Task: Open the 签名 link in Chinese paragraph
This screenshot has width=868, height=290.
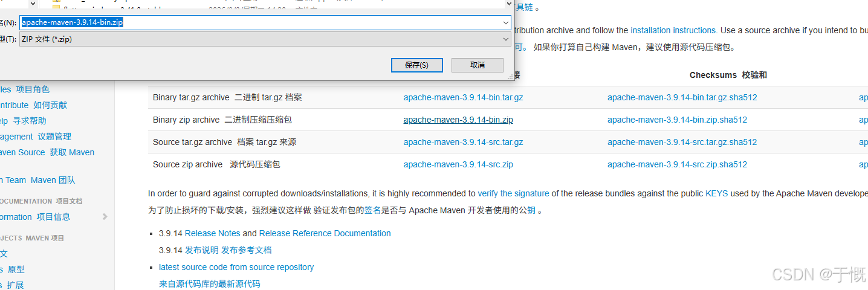Action: tap(372, 210)
